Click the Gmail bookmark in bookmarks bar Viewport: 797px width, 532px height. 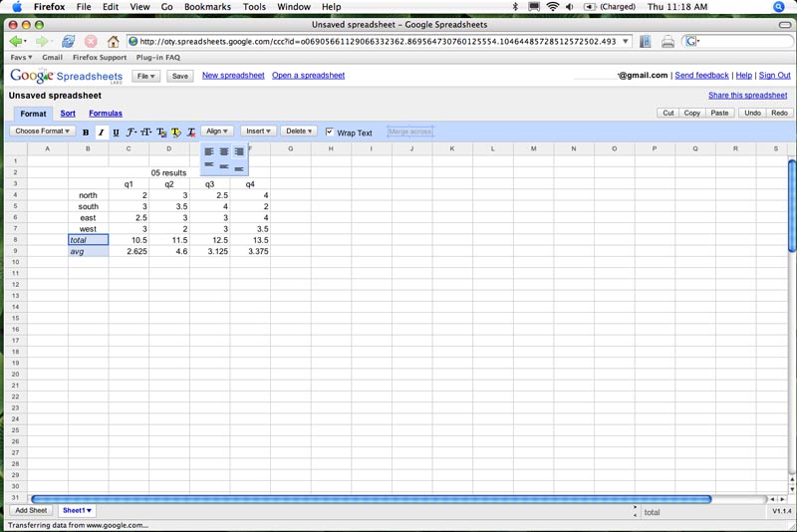click(53, 58)
